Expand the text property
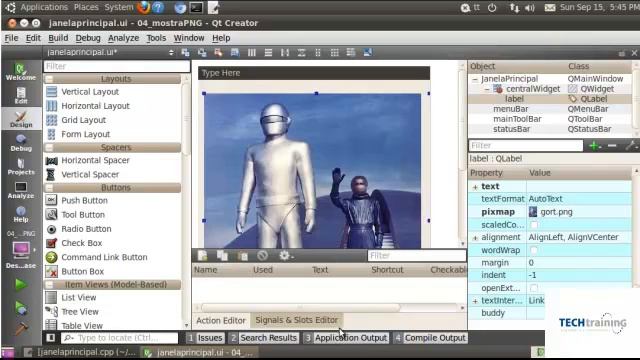The image size is (640, 360). click(x=475, y=187)
